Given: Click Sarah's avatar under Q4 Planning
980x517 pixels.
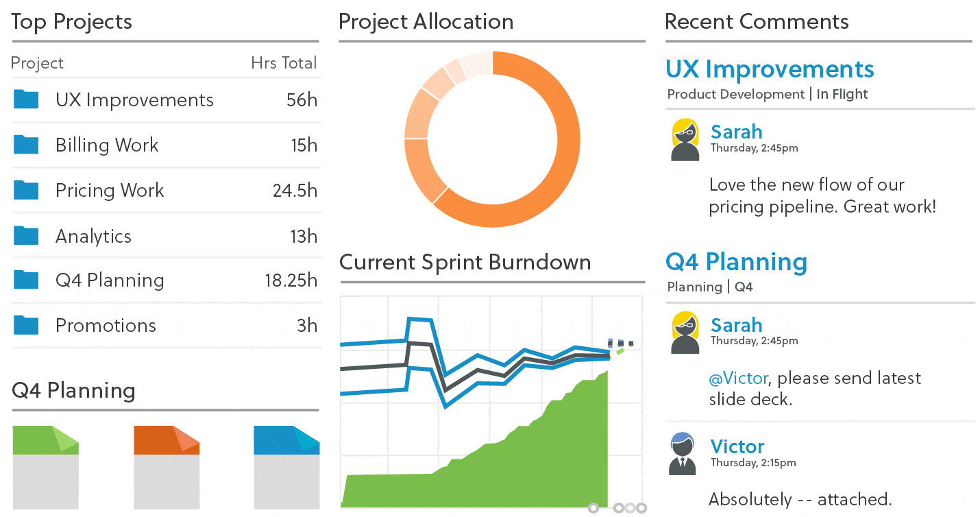Looking at the screenshot, I should pyautogui.click(x=685, y=333).
